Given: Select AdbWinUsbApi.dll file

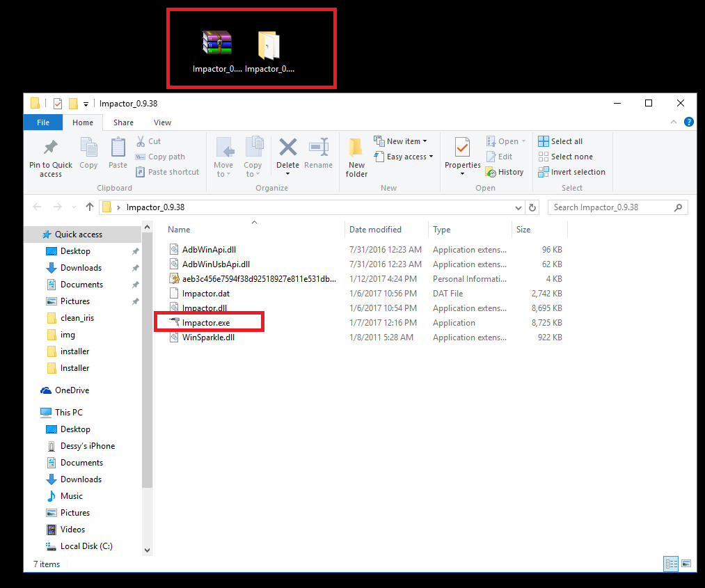Looking at the screenshot, I should pos(216,264).
